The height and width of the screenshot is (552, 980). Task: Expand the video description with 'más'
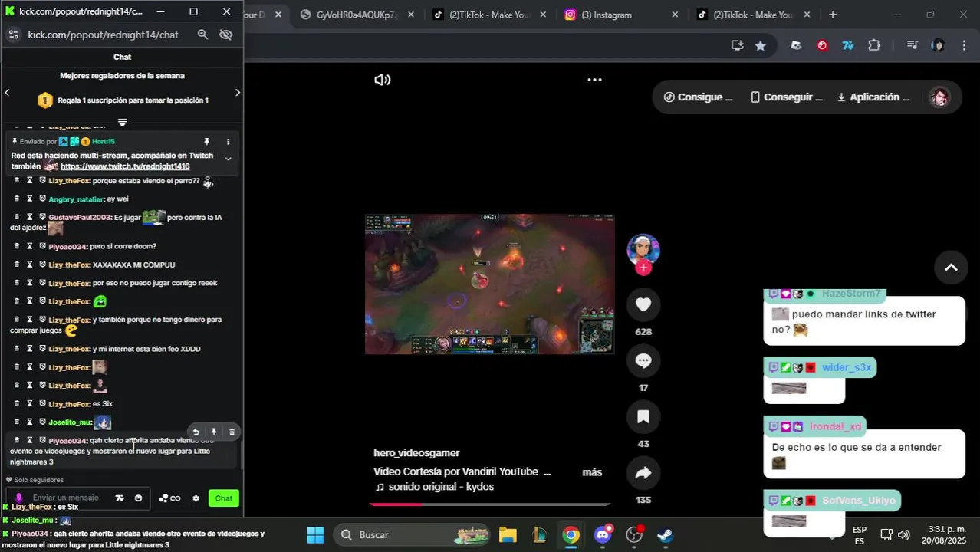coord(592,472)
